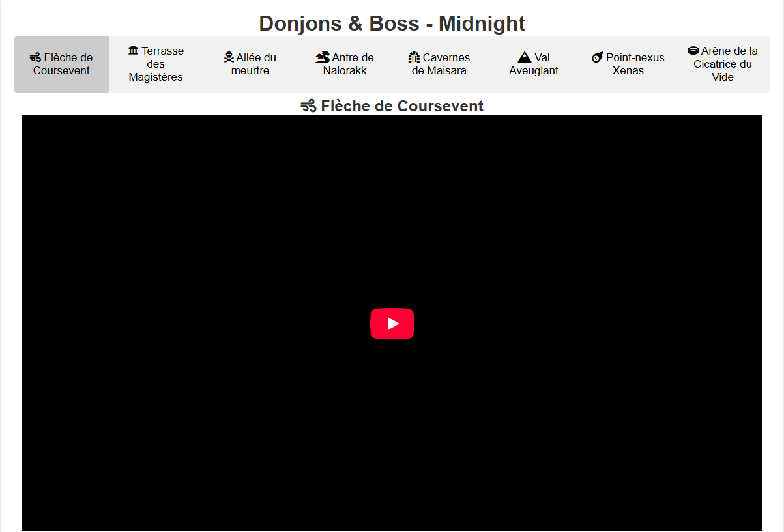Go to the Cavernes de Maisara tab

[439, 64]
